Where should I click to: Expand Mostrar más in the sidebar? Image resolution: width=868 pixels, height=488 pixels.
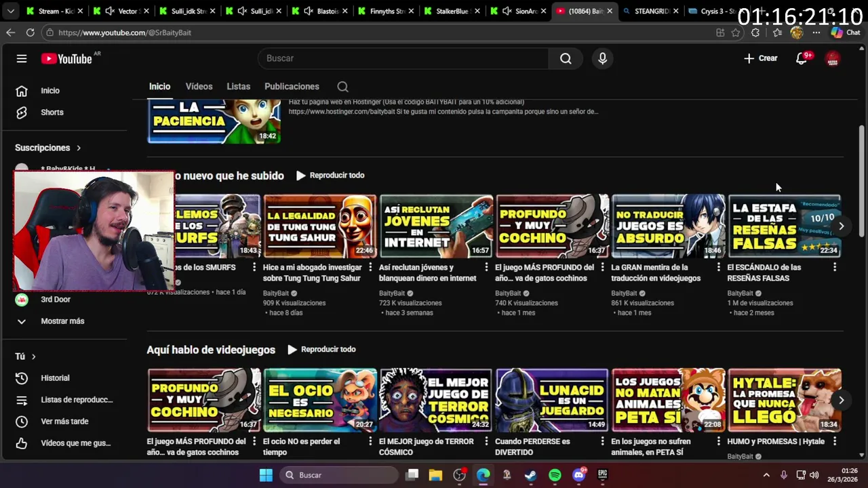[x=64, y=321]
